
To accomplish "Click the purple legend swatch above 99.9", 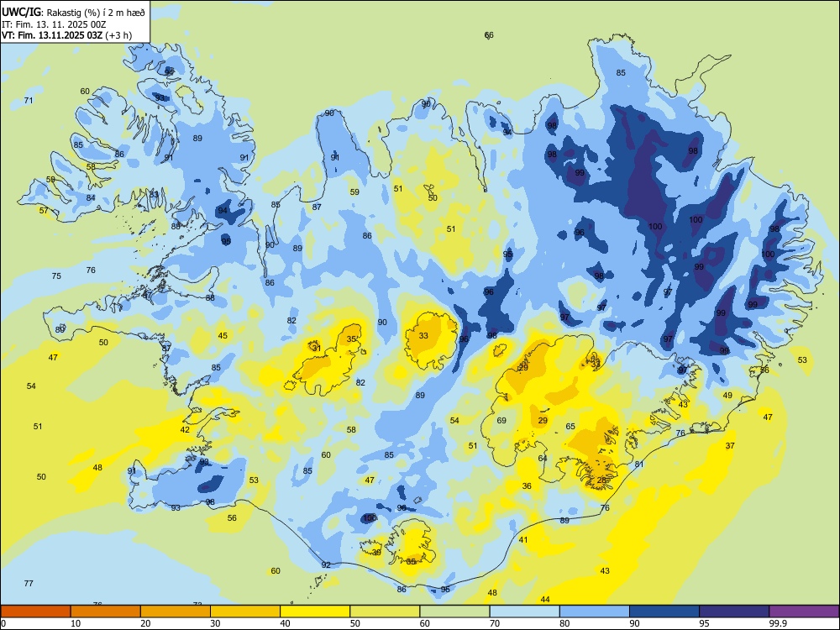I will (x=804, y=612).
